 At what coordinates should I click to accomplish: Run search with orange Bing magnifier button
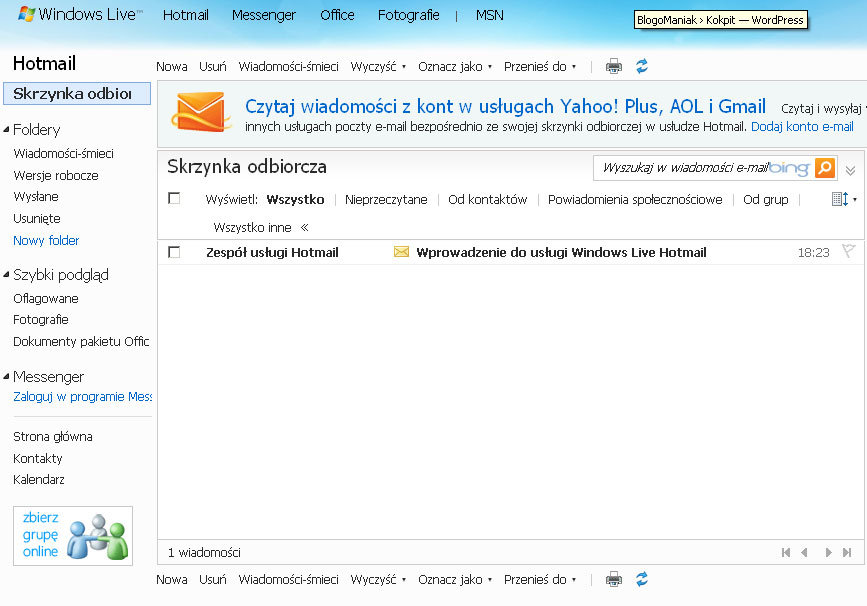click(824, 168)
